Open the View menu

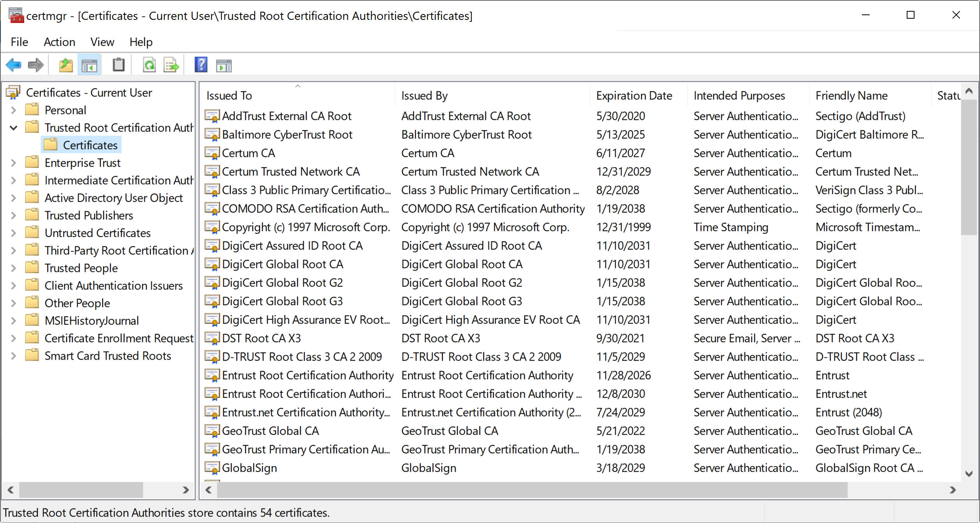point(102,42)
